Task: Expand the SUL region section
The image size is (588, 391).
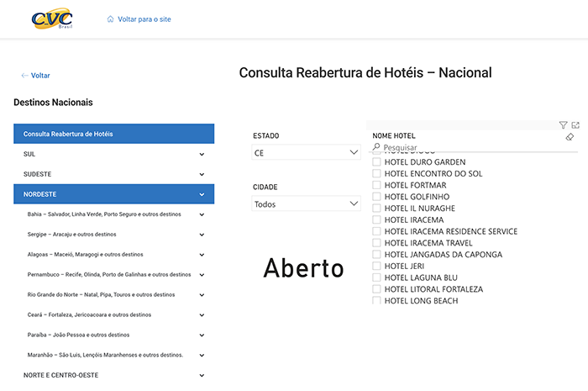Action: pos(114,154)
